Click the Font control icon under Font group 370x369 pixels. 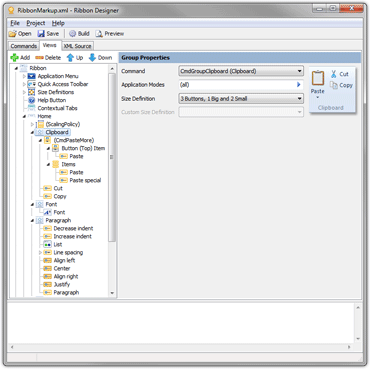[48, 212]
